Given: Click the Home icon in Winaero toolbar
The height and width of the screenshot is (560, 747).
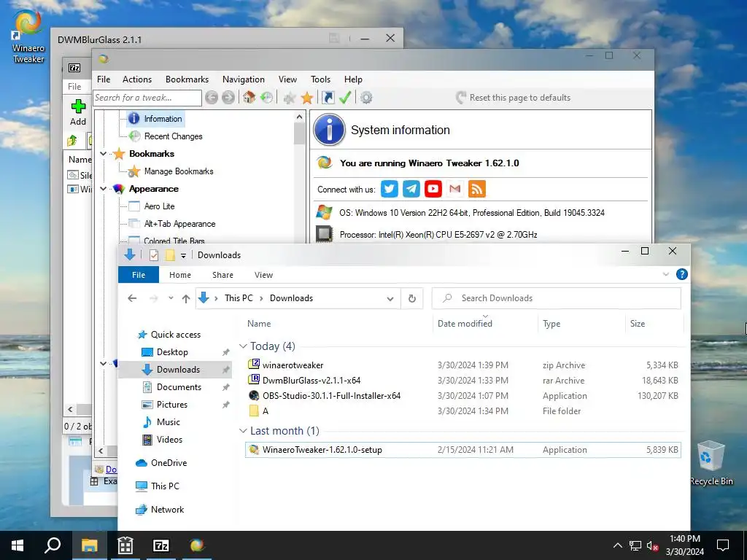Looking at the screenshot, I should 249,98.
